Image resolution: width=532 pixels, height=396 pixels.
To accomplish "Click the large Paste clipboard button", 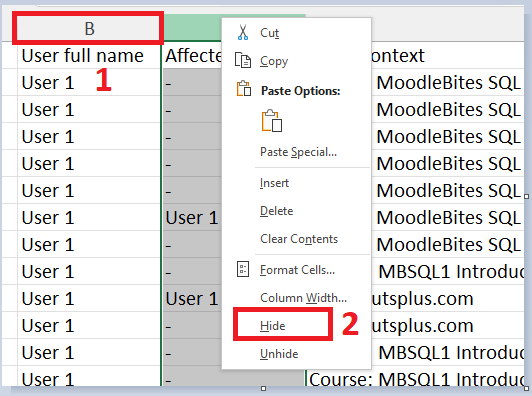I will pyautogui.click(x=271, y=120).
